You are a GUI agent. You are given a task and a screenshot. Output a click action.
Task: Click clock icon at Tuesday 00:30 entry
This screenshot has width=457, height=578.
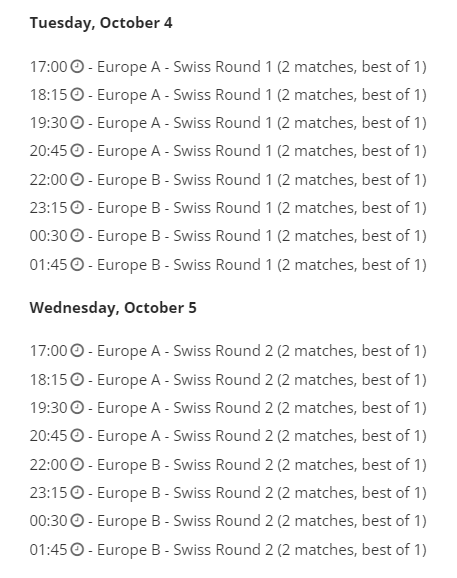click(x=77, y=236)
